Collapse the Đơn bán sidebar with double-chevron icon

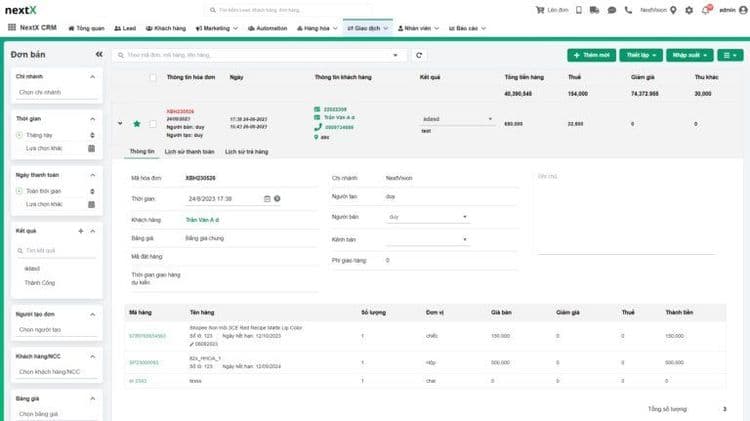(x=97, y=55)
